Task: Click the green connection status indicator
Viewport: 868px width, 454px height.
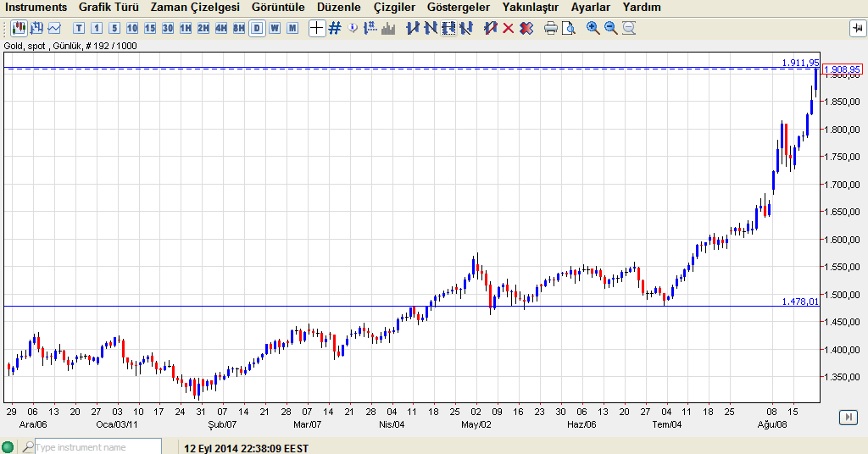Action: pyautogui.click(x=8, y=447)
